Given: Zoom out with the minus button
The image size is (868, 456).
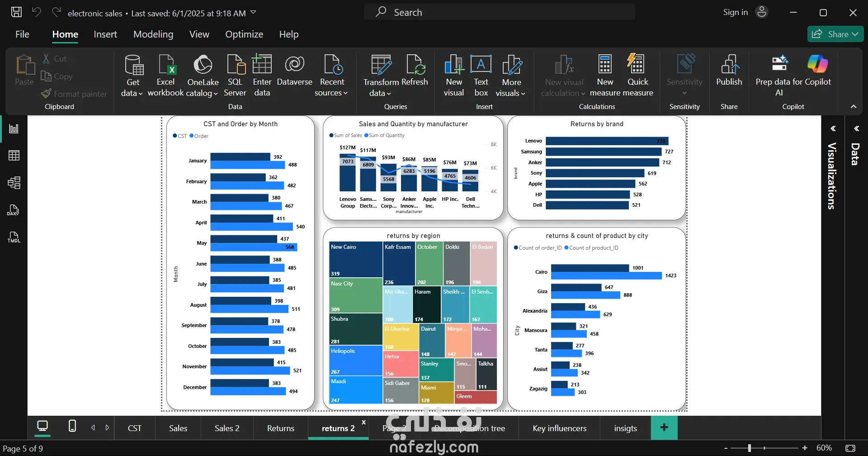Looking at the screenshot, I should [x=726, y=448].
